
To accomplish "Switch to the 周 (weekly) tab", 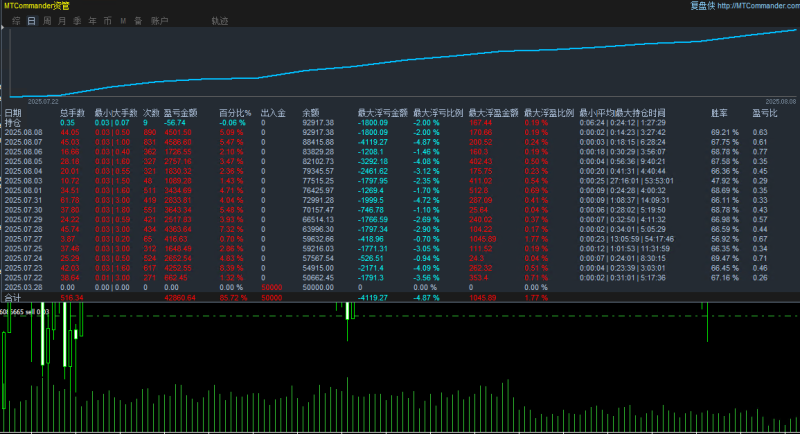I will tap(47, 20).
